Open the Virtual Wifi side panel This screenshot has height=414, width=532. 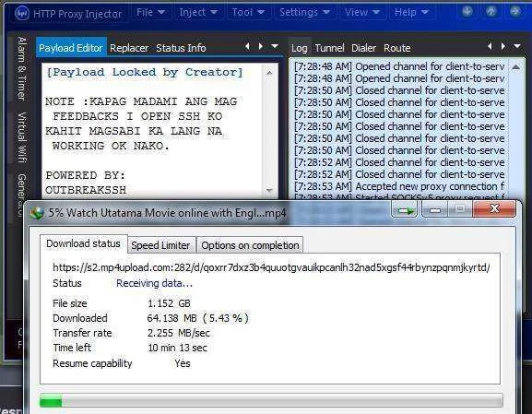[22, 137]
